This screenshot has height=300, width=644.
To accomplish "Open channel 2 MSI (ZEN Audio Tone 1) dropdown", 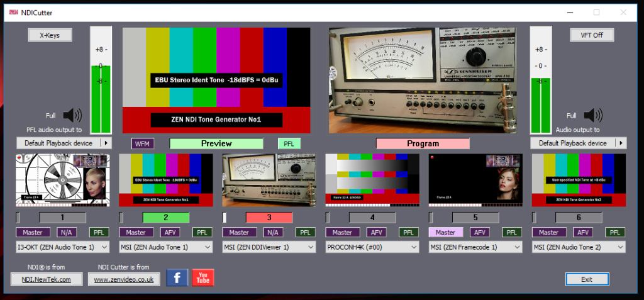I will coord(166,247).
